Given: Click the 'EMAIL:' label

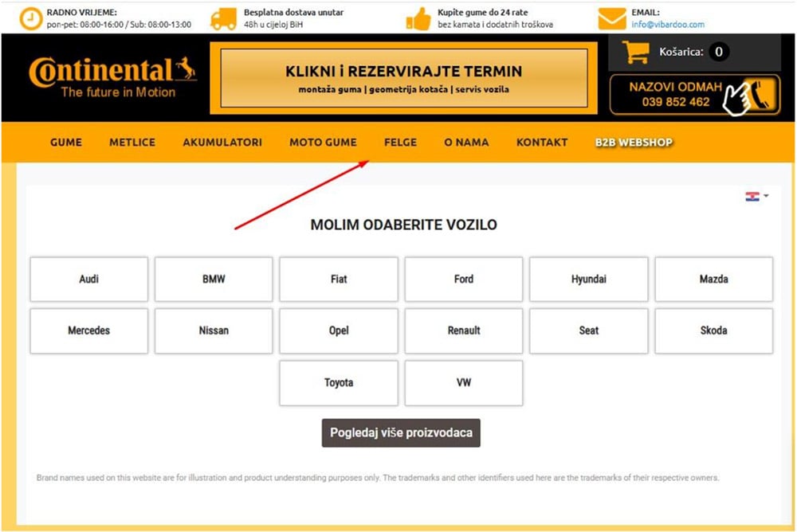Looking at the screenshot, I should (x=646, y=12).
